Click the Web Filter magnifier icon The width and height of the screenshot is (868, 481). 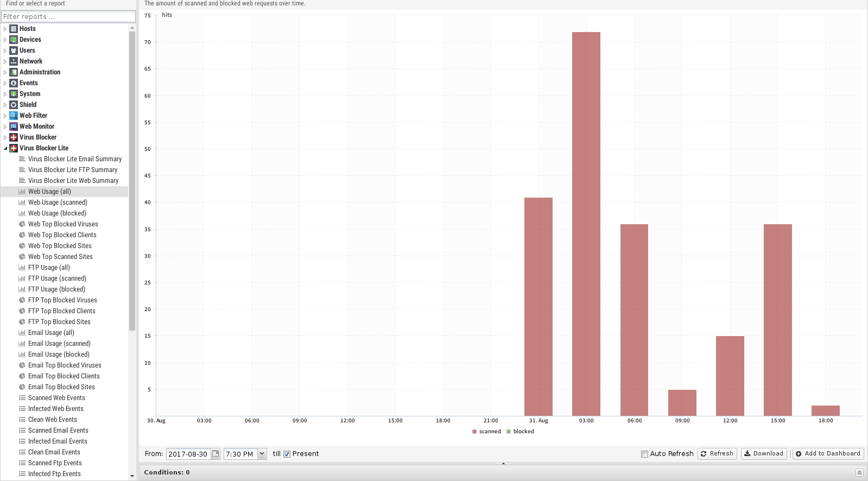pyautogui.click(x=14, y=116)
